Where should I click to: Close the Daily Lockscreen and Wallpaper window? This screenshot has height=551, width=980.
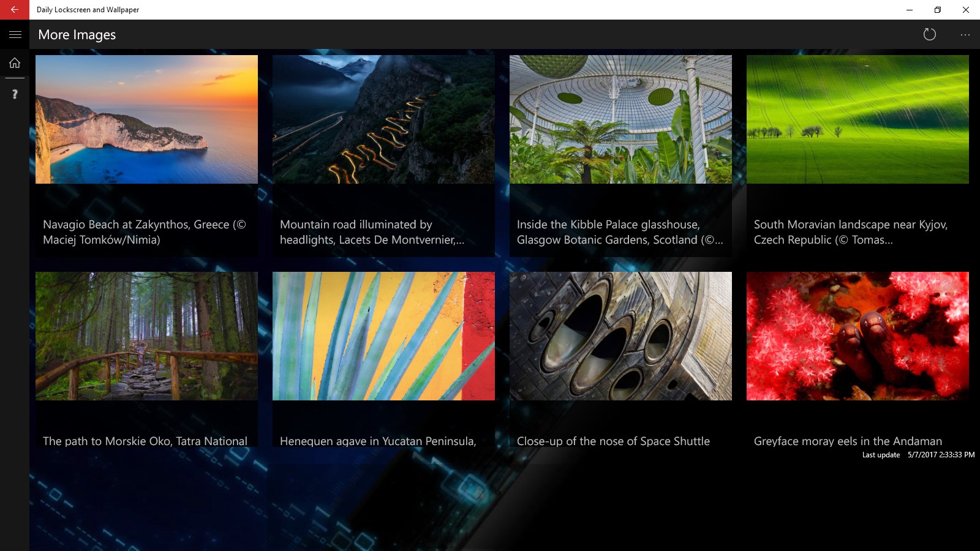pos(966,10)
